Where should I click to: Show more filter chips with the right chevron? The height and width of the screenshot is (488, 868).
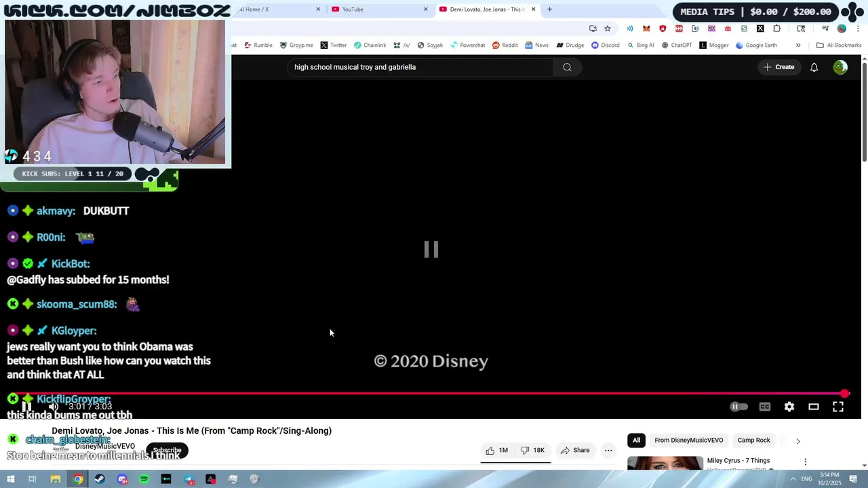797,441
